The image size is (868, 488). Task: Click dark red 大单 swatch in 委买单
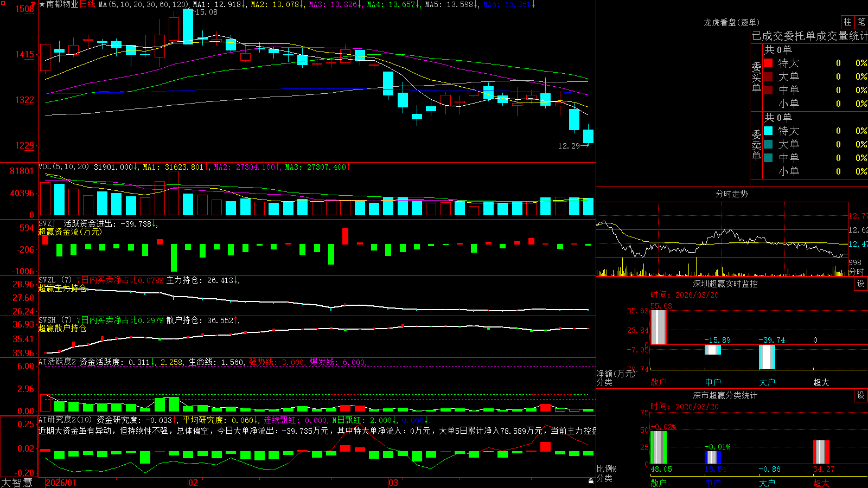768,76
